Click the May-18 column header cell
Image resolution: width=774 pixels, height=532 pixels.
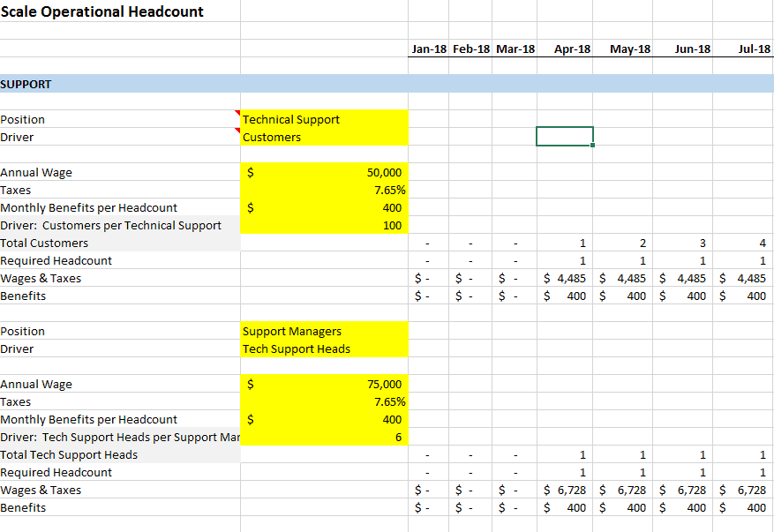pyautogui.click(x=623, y=49)
